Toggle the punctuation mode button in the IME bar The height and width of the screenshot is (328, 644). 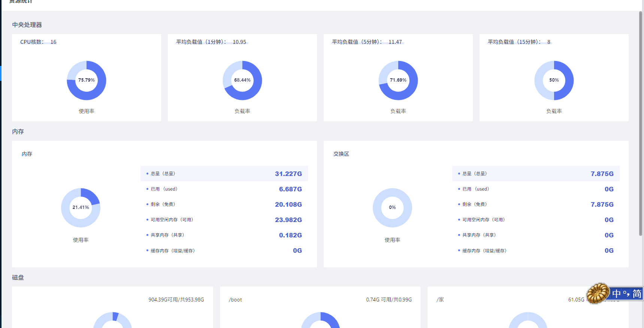(x=626, y=294)
